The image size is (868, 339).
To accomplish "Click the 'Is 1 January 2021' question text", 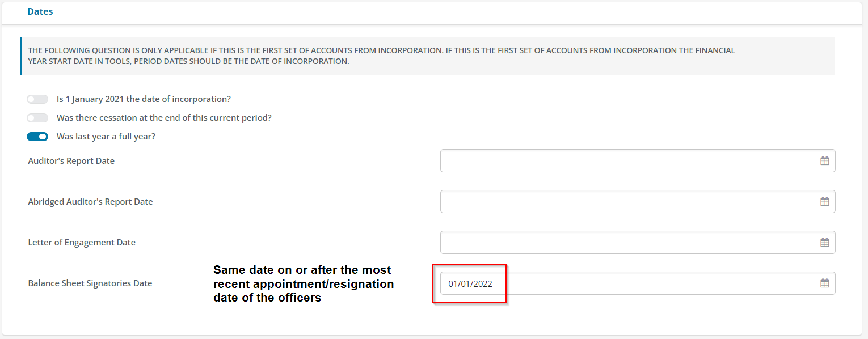I will tap(144, 99).
